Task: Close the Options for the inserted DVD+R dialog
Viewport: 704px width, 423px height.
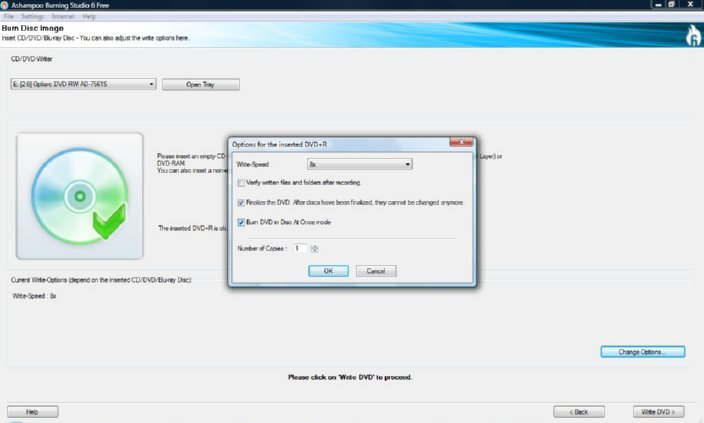Action: [461, 142]
